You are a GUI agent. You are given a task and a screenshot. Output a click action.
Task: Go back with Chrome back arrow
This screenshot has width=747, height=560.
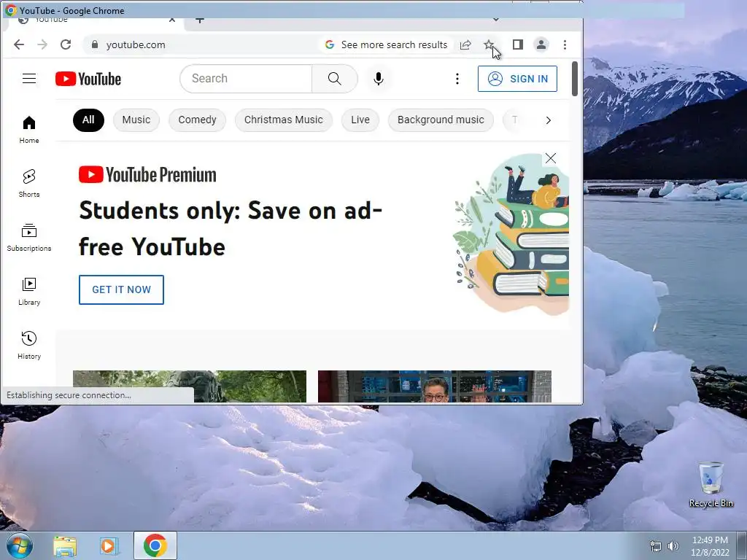click(18, 44)
